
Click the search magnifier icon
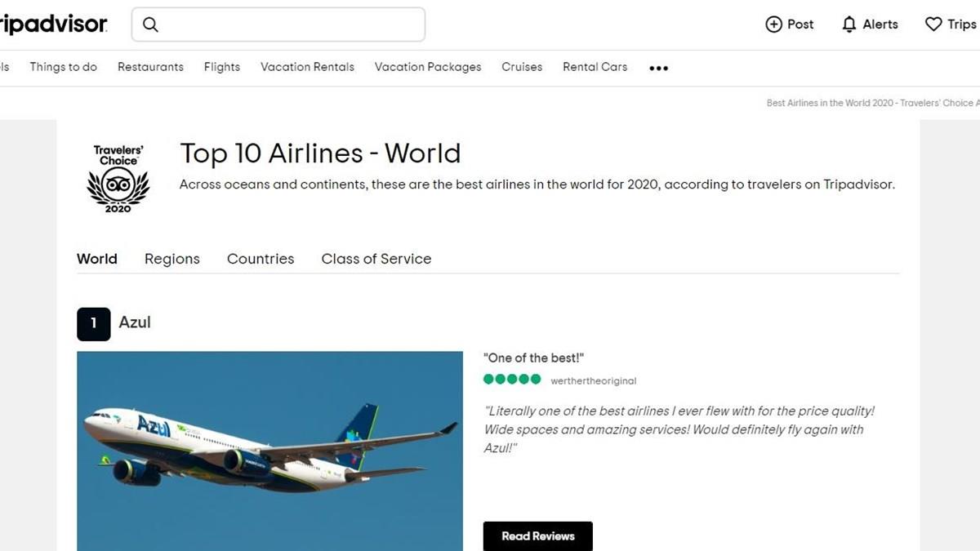point(150,24)
